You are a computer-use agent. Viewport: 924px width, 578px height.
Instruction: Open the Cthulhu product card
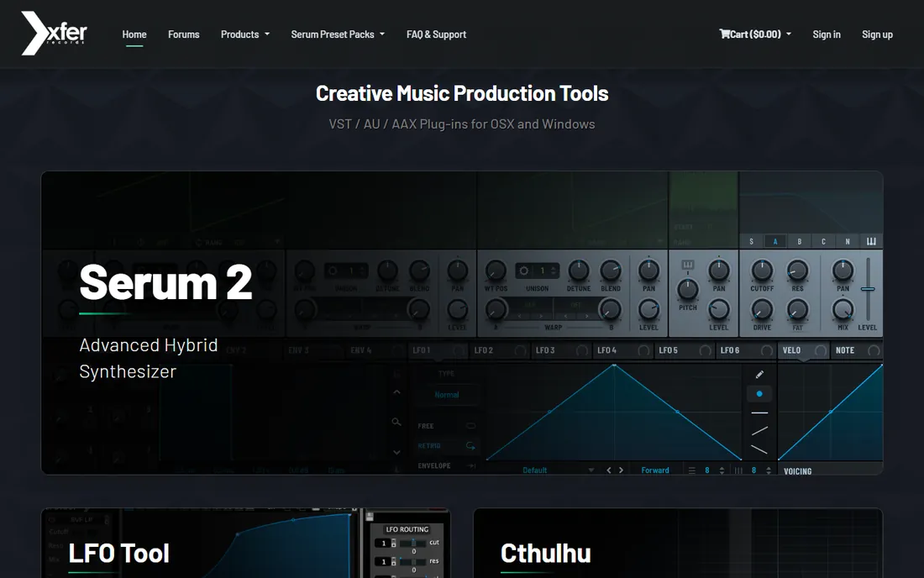pos(678,543)
